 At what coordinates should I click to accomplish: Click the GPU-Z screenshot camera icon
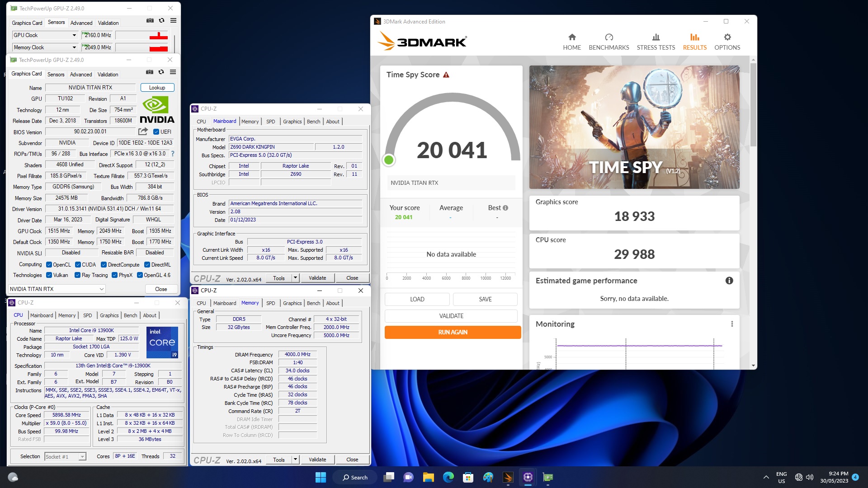(x=150, y=72)
